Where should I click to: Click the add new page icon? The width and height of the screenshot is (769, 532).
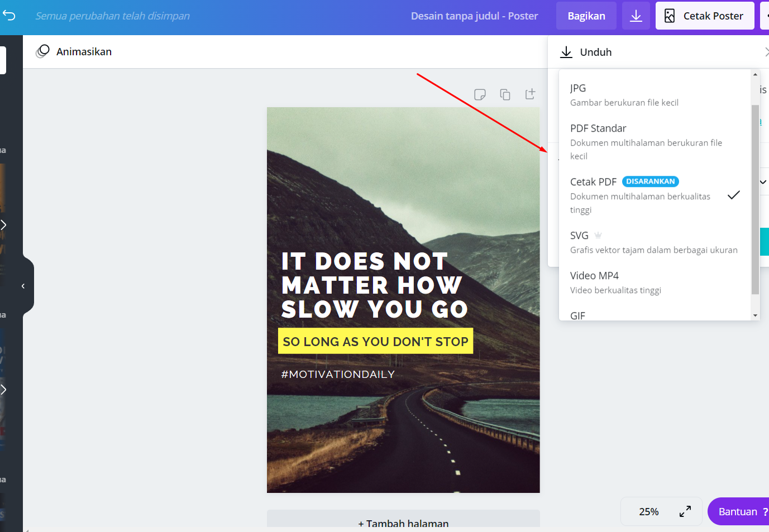pos(530,94)
